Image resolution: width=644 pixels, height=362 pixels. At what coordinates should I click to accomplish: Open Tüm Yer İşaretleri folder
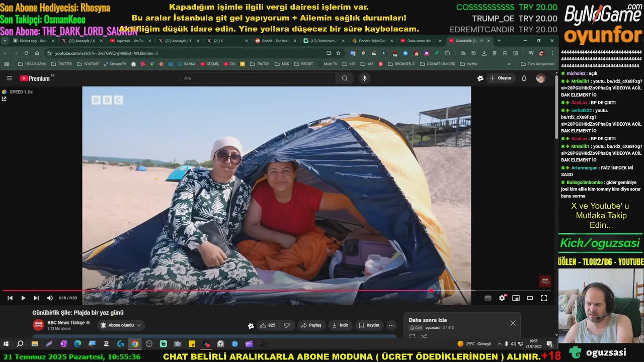pyautogui.click(x=537, y=64)
